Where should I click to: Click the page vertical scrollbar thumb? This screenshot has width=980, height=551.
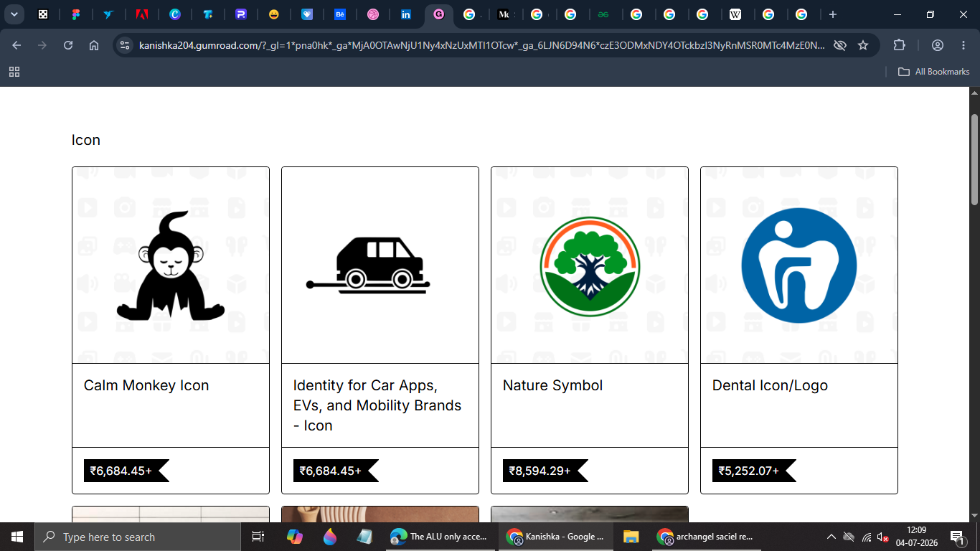(x=974, y=159)
